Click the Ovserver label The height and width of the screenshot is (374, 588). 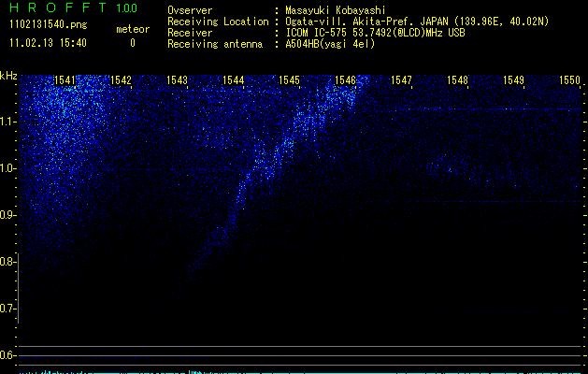click(x=190, y=10)
